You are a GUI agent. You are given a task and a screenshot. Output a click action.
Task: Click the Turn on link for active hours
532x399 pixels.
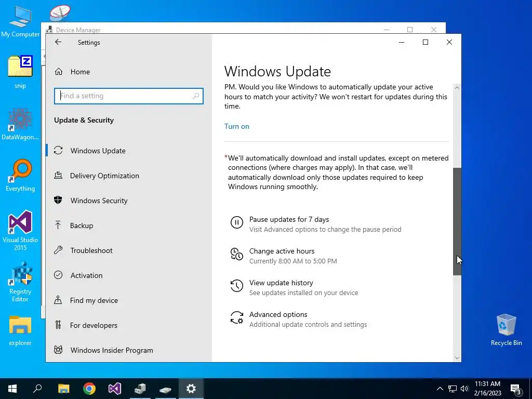237,126
